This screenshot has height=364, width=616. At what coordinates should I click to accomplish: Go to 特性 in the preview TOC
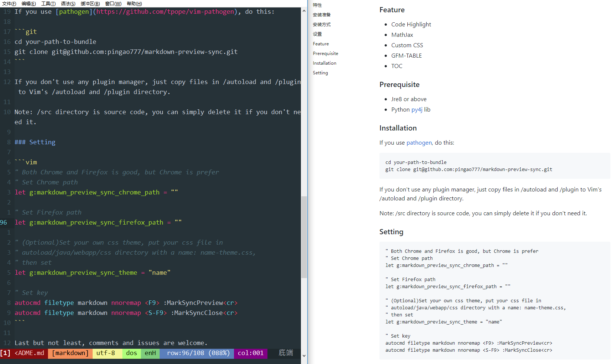pos(317,5)
